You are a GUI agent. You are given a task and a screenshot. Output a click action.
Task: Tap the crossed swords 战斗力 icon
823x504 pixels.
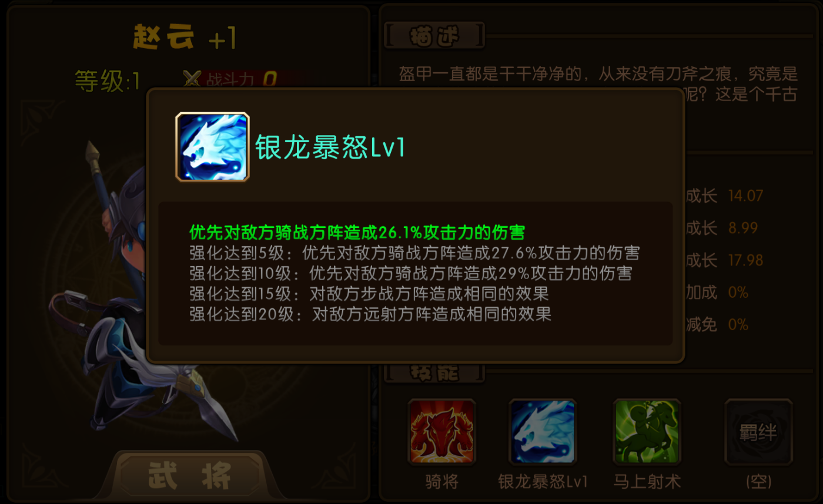[x=192, y=79]
